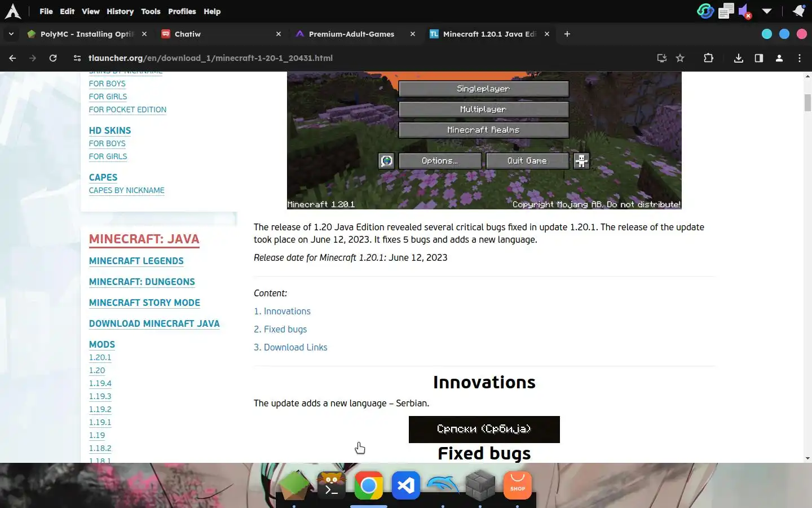Open the MINECRAFT STORY MODE link
The width and height of the screenshot is (812, 508).
pos(144,303)
